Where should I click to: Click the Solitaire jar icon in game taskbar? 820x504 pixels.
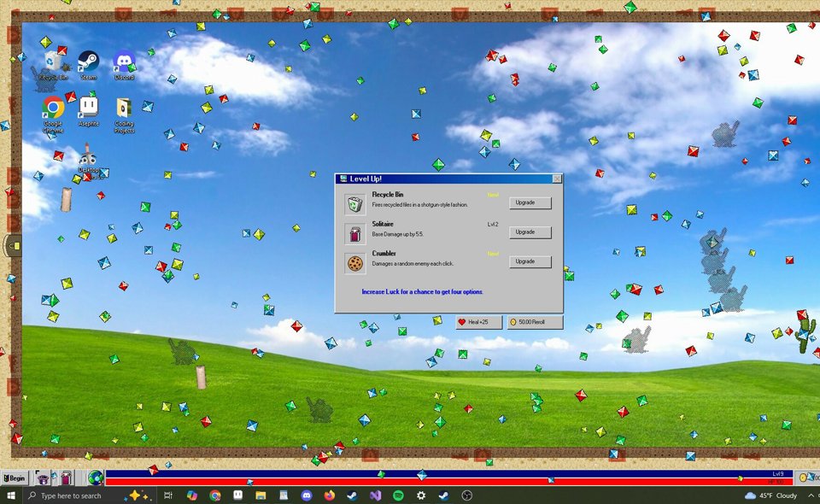point(66,478)
